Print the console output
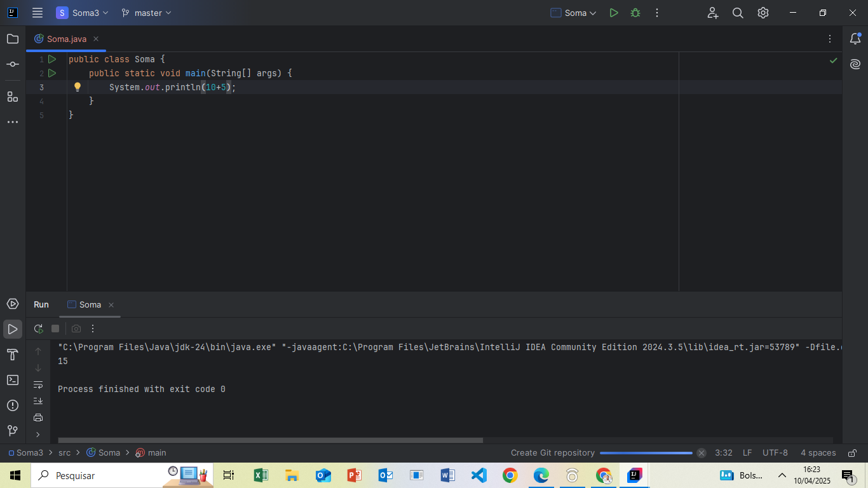 [x=38, y=417]
